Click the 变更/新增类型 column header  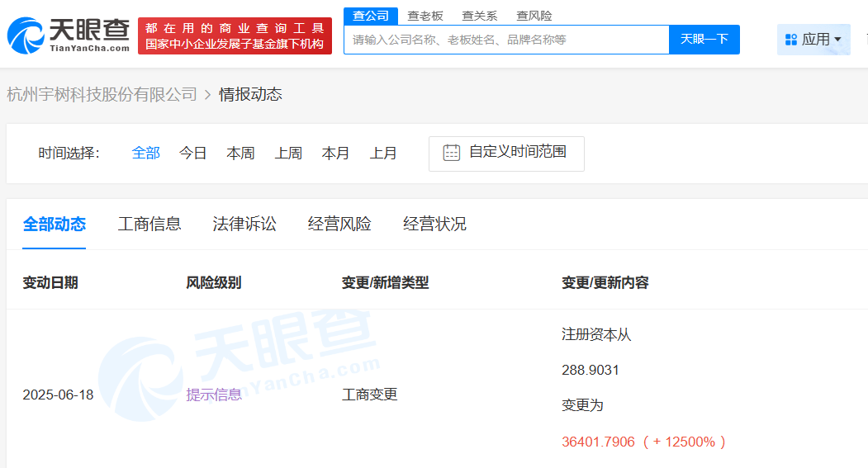386,282
